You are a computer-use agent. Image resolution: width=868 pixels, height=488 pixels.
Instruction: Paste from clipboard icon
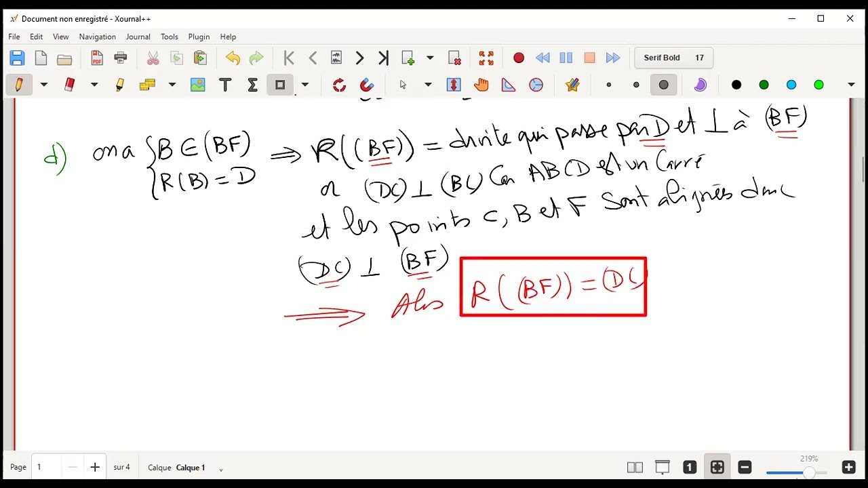pos(200,58)
